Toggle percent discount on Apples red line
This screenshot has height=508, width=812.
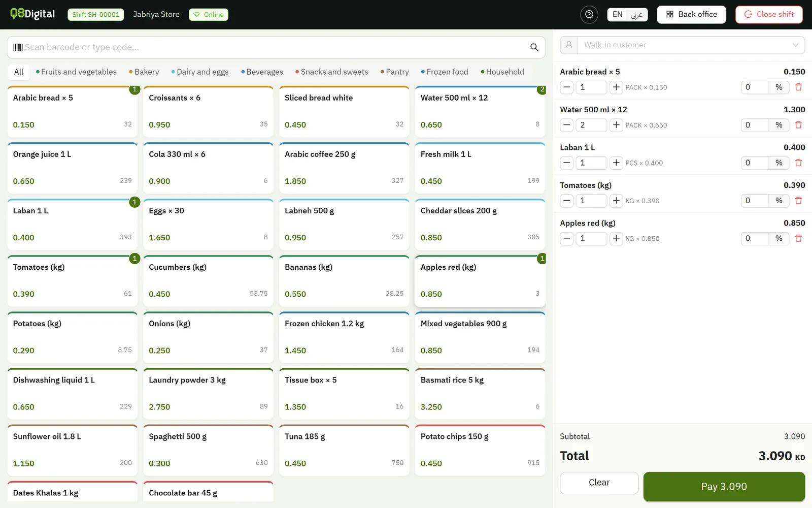pos(779,239)
